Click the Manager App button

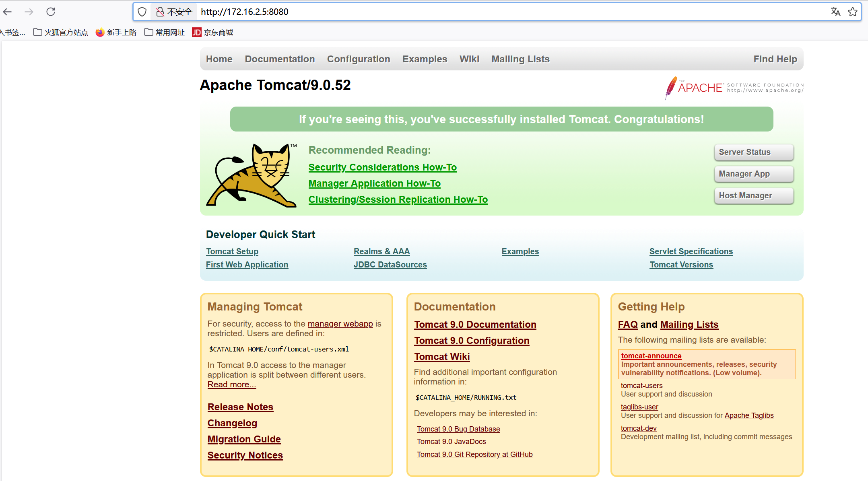tap(754, 174)
